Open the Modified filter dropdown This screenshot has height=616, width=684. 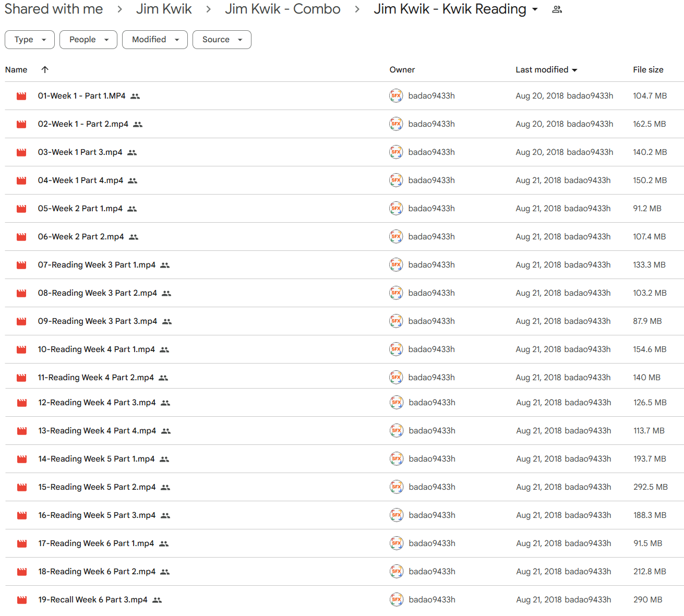click(x=155, y=40)
